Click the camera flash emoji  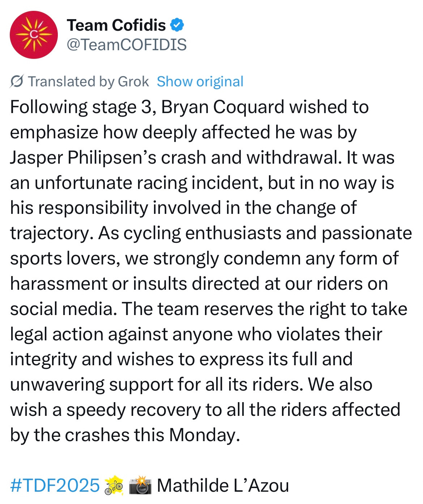pos(141,485)
